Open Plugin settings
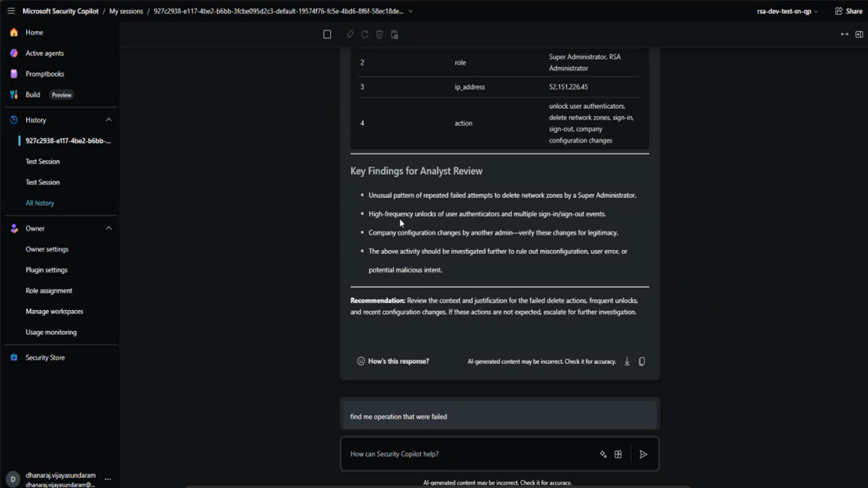This screenshot has width=868, height=488. (x=47, y=270)
